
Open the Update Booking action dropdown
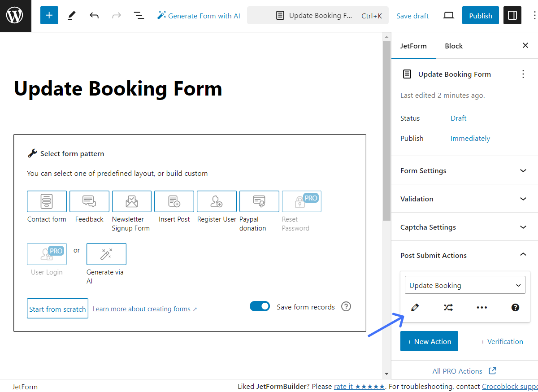click(464, 285)
